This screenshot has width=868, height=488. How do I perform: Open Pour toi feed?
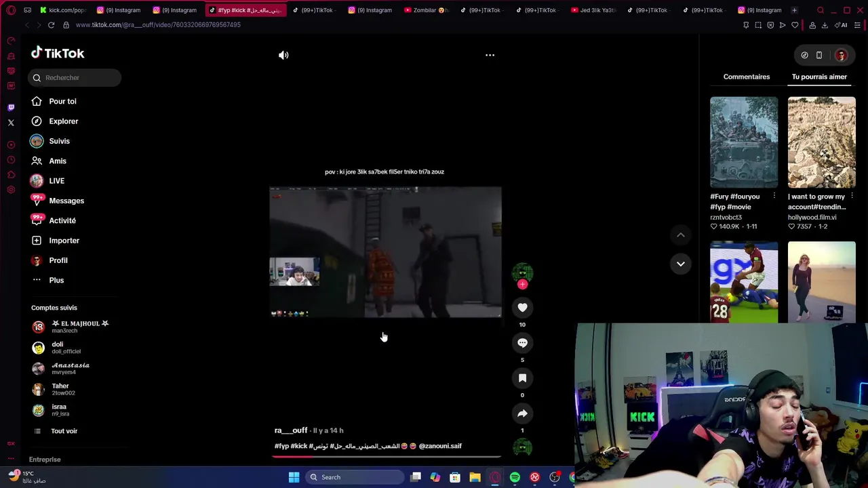coord(62,102)
